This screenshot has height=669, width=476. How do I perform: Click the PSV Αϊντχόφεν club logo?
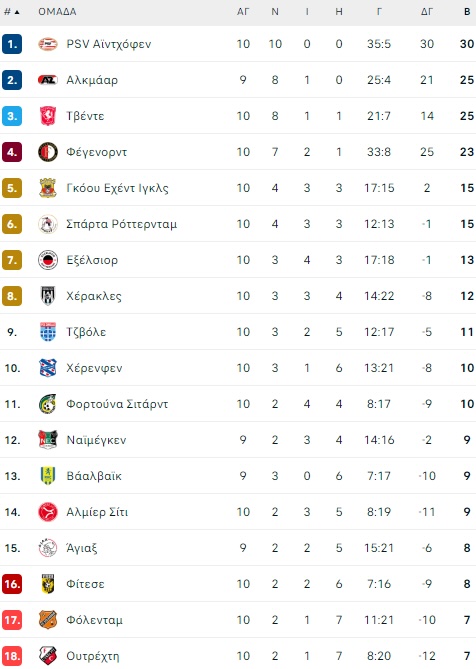pos(48,44)
